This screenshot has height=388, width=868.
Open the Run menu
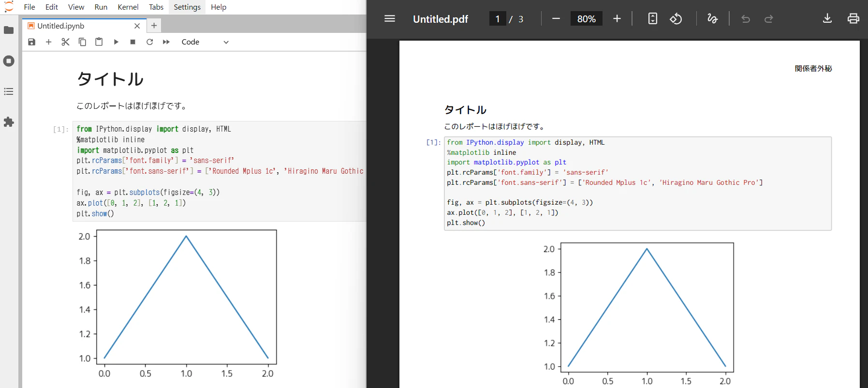point(101,7)
